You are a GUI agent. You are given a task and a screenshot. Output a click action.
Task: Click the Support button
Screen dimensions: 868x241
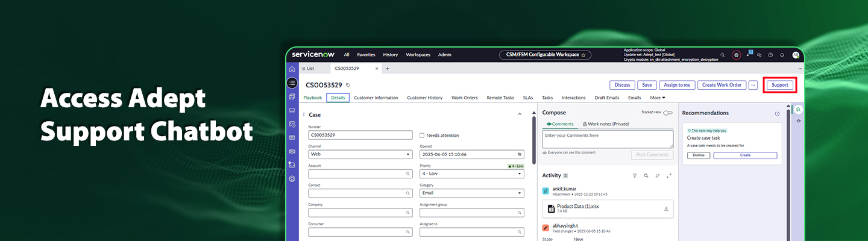(780, 85)
